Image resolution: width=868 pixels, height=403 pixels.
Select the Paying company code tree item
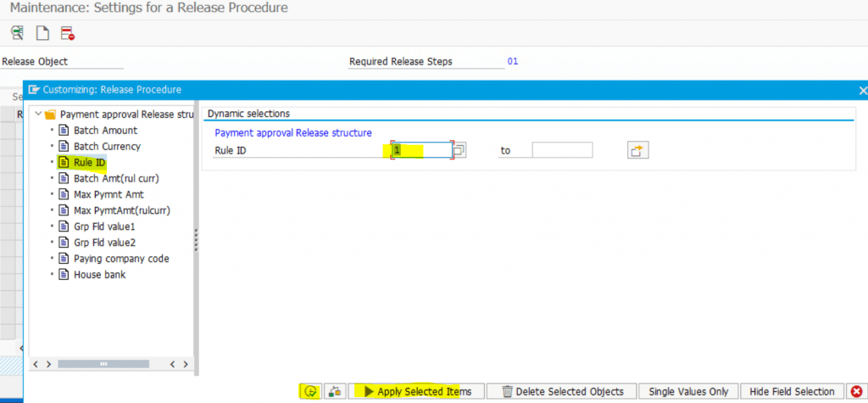click(121, 259)
